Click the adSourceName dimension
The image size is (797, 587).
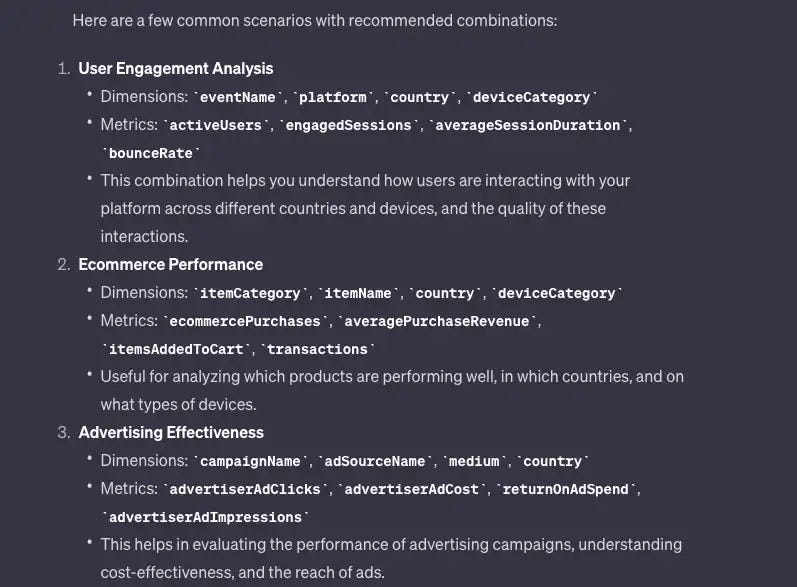[375, 461]
